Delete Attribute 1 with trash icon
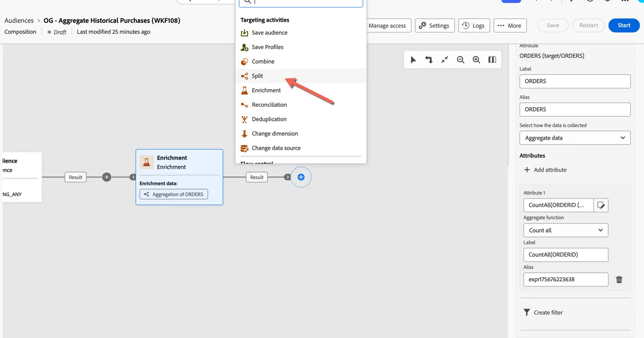Image resolution: width=644 pixels, height=338 pixels. [x=619, y=279]
